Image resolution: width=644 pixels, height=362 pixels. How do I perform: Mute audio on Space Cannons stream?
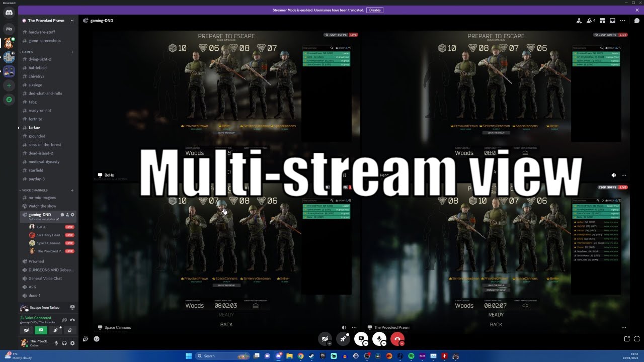344,327
